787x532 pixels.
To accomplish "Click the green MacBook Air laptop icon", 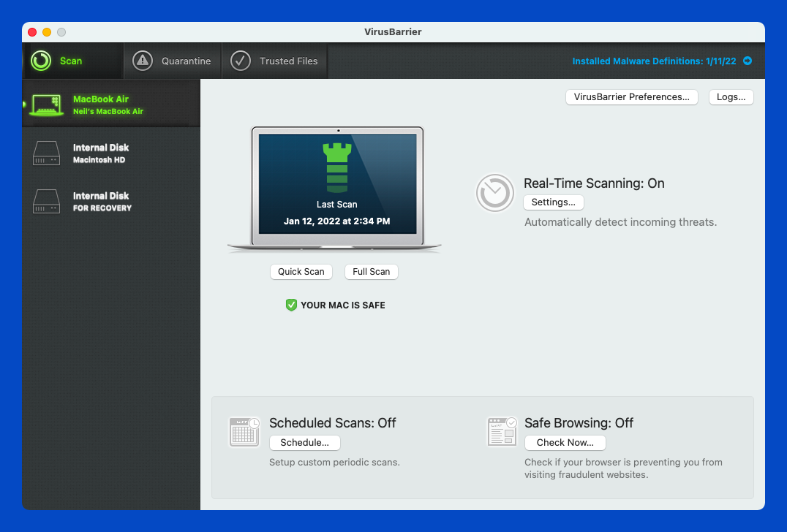I will coord(47,104).
